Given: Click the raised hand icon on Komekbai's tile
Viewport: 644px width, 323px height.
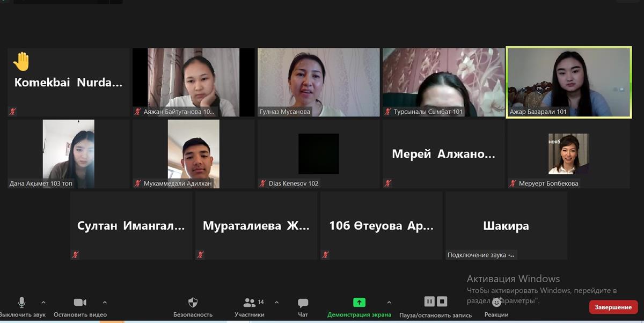Looking at the screenshot, I should (x=21, y=61).
